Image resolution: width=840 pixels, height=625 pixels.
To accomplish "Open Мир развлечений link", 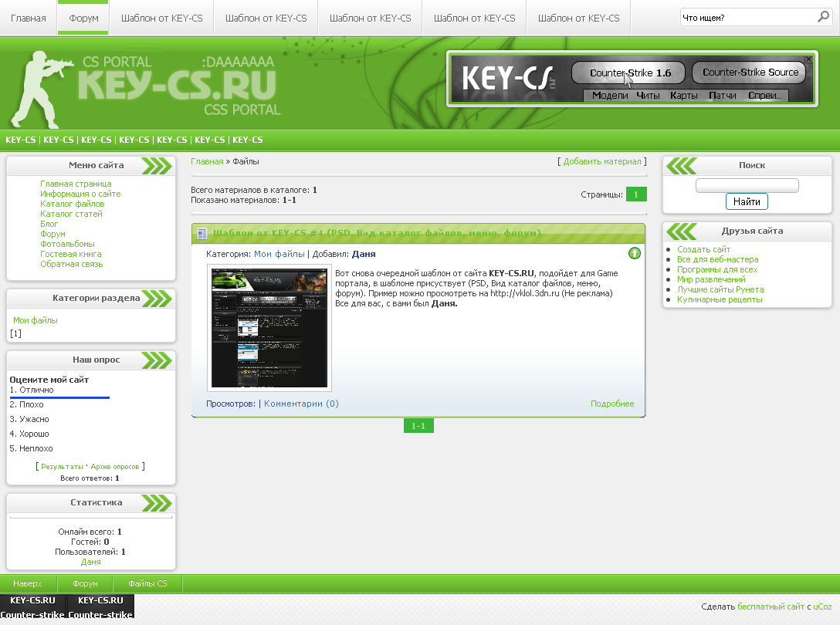I will click(711, 279).
